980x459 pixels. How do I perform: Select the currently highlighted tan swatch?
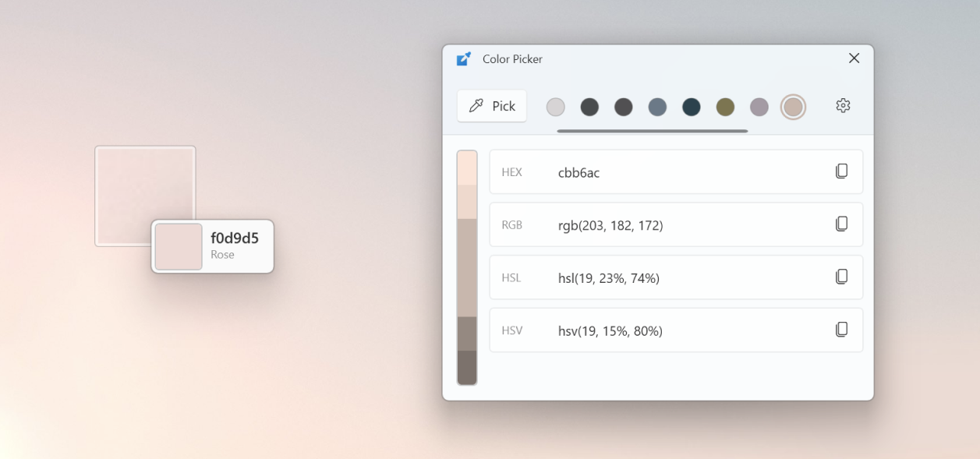click(x=793, y=106)
